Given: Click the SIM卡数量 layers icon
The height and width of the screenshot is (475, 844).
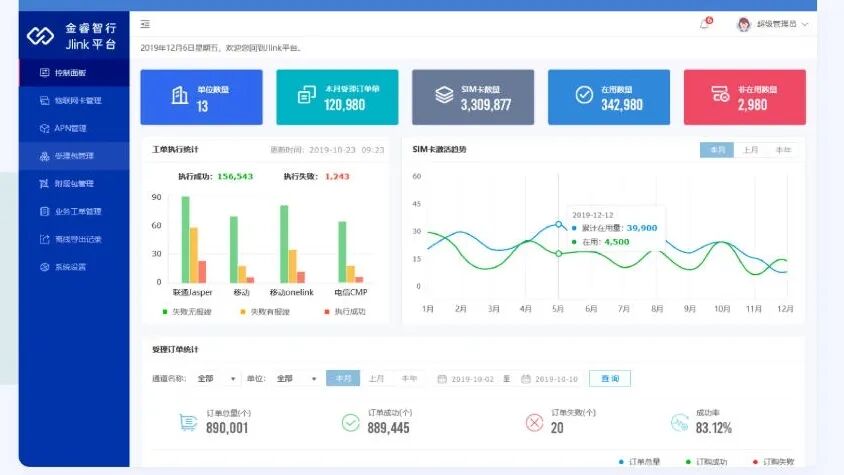Looking at the screenshot, I should tap(444, 96).
